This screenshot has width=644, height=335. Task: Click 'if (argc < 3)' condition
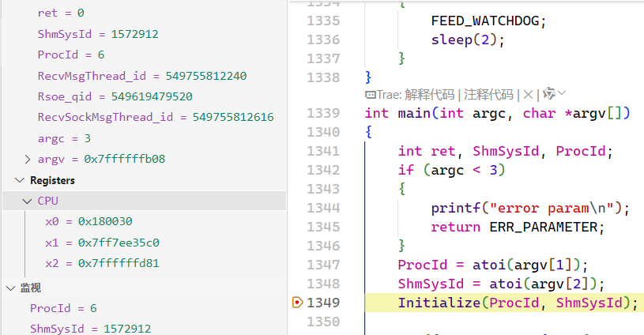(451, 170)
